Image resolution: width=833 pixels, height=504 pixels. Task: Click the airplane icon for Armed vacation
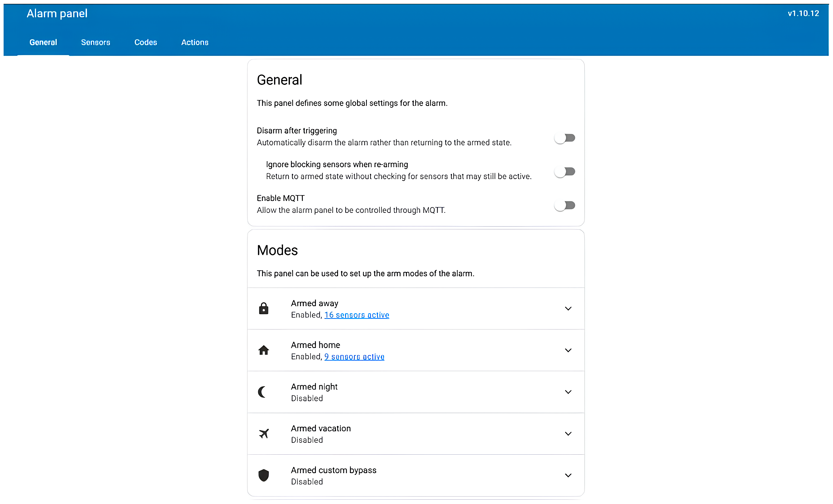pos(264,433)
